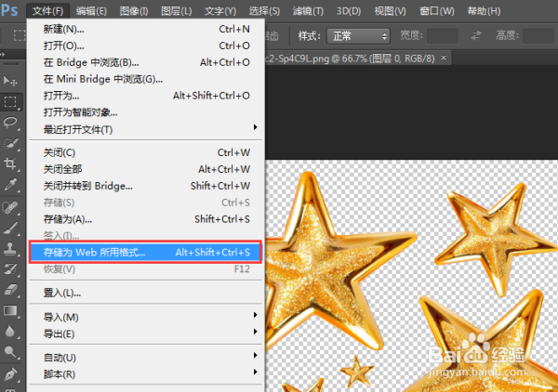The image size is (558, 392).
Task: Open the 编辑(E) menu
Action: point(91,11)
